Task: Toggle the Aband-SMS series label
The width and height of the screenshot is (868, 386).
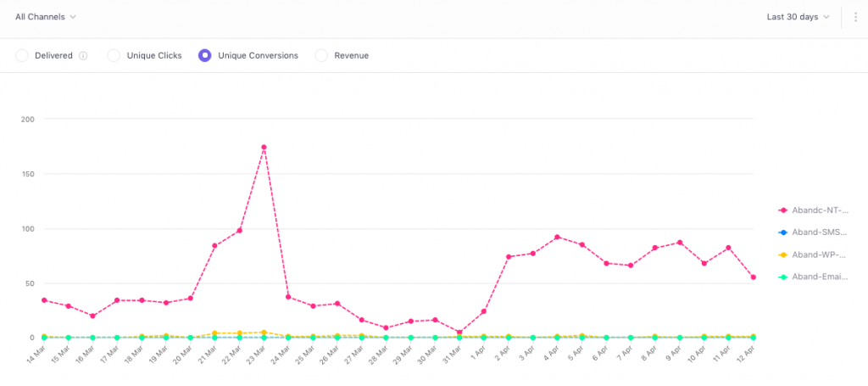Action: [x=820, y=232]
